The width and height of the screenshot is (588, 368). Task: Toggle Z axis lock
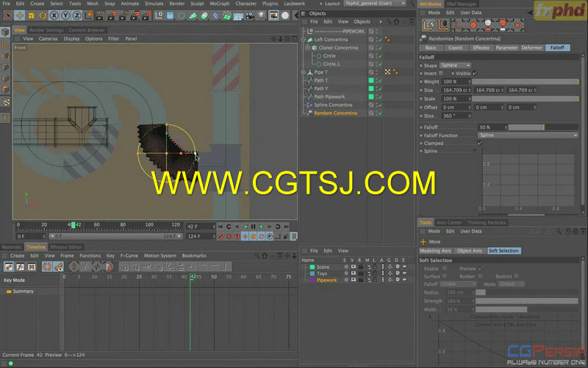coord(76,15)
